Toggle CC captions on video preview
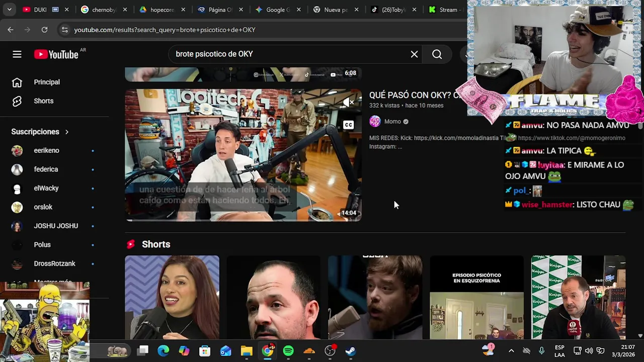Viewport: 644px width, 362px height. pos(348,125)
